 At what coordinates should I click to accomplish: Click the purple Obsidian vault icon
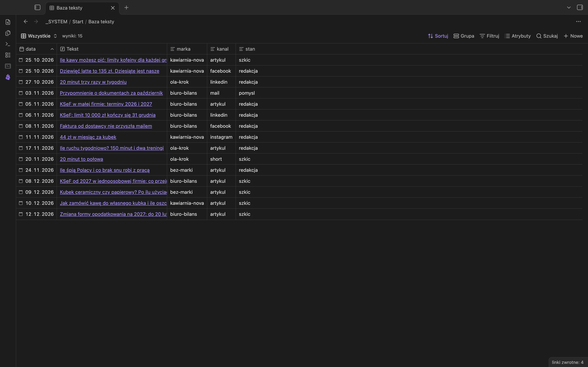coord(8,77)
